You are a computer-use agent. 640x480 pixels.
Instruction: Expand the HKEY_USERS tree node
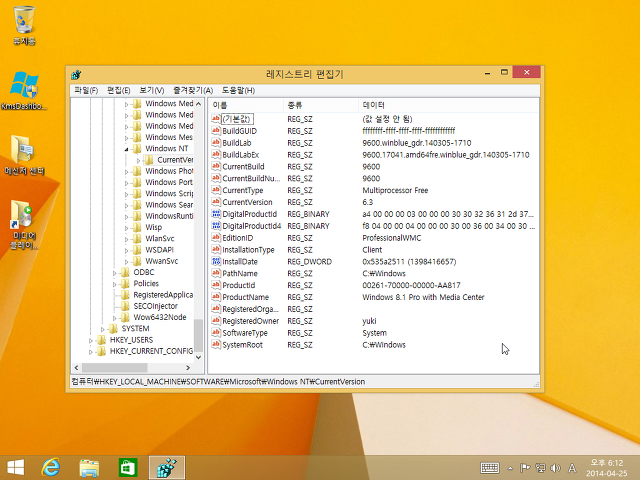(91, 340)
